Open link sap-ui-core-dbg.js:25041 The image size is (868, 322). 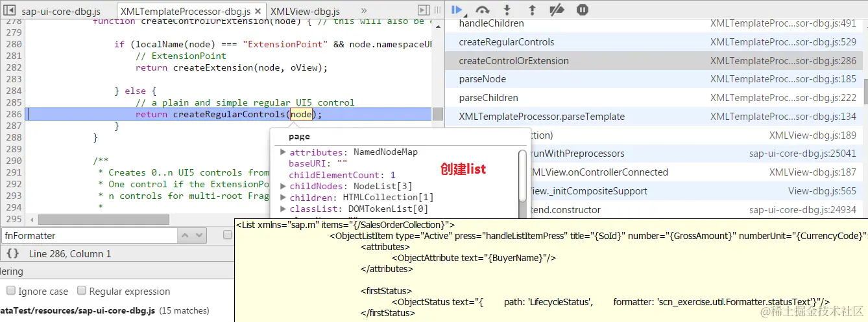(802, 154)
